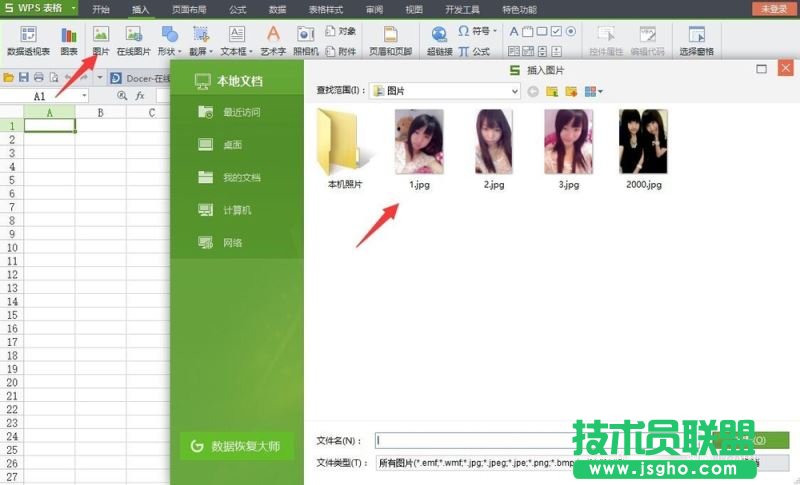The image size is (800, 485).
Task: Open the 数据透视表 pivot table tool
Action: pyautogui.click(x=29, y=40)
